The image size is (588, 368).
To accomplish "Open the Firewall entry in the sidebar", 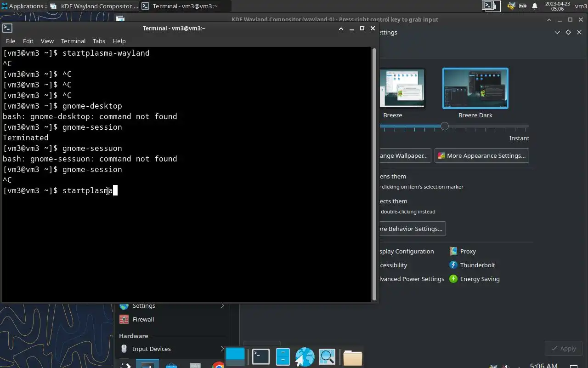I will 143,319.
